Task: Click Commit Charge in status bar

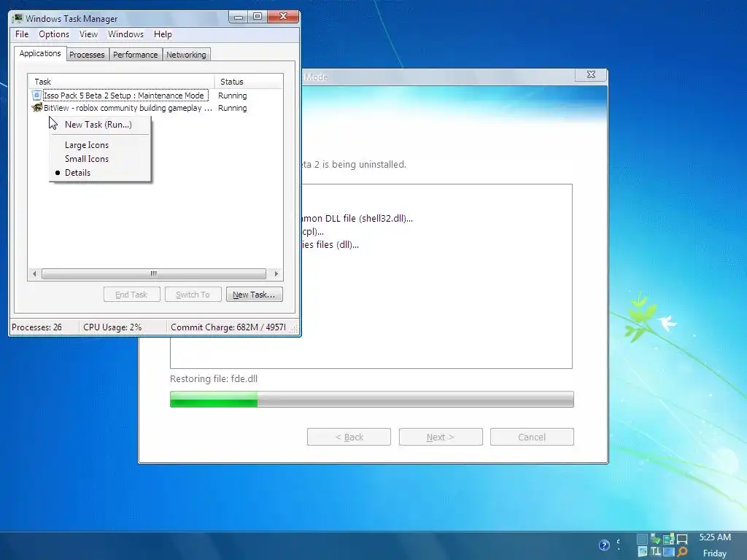Action: pos(228,327)
